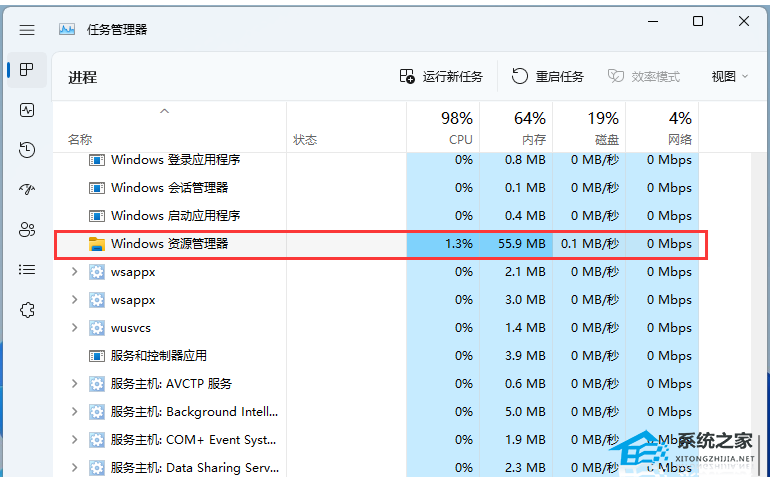Open the App history clock icon
This screenshot has height=477, width=770.
click(27, 149)
